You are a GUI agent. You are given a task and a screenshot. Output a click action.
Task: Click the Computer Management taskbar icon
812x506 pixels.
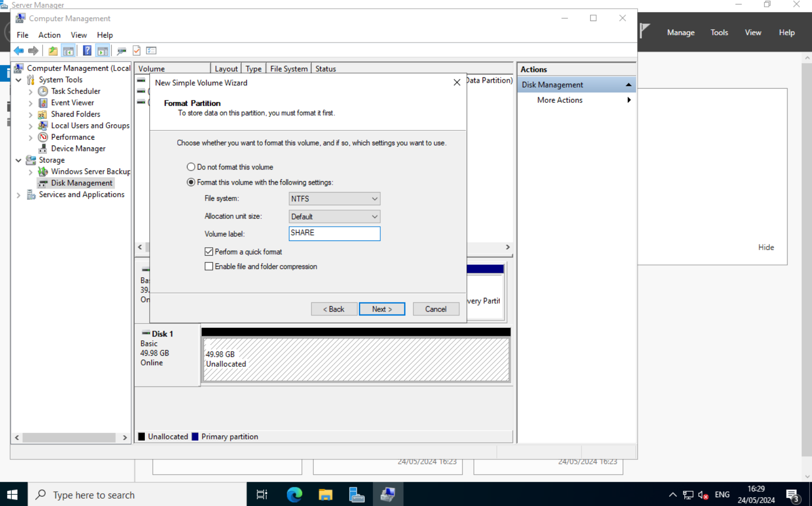388,495
